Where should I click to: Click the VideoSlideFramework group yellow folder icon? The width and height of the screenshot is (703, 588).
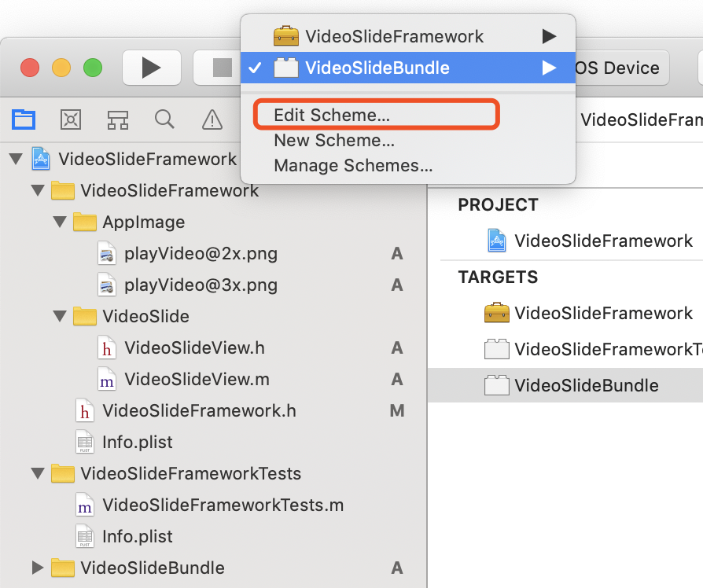tap(63, 190)
